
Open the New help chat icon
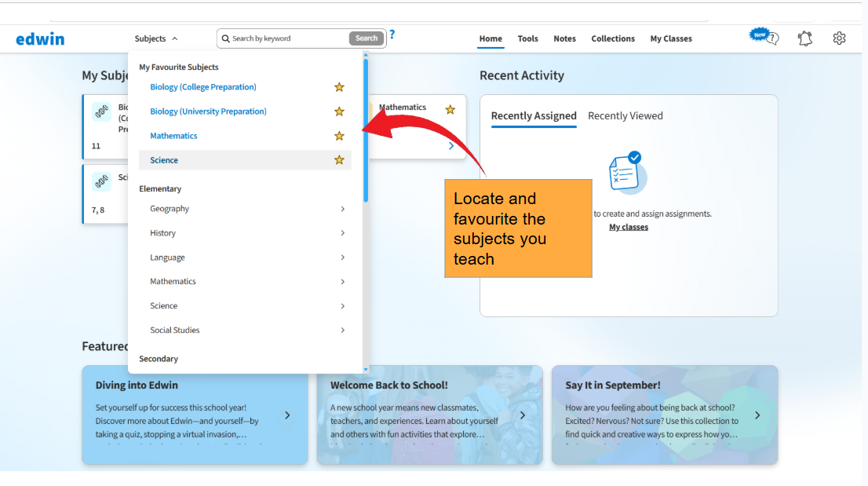[x=764, y=37]
